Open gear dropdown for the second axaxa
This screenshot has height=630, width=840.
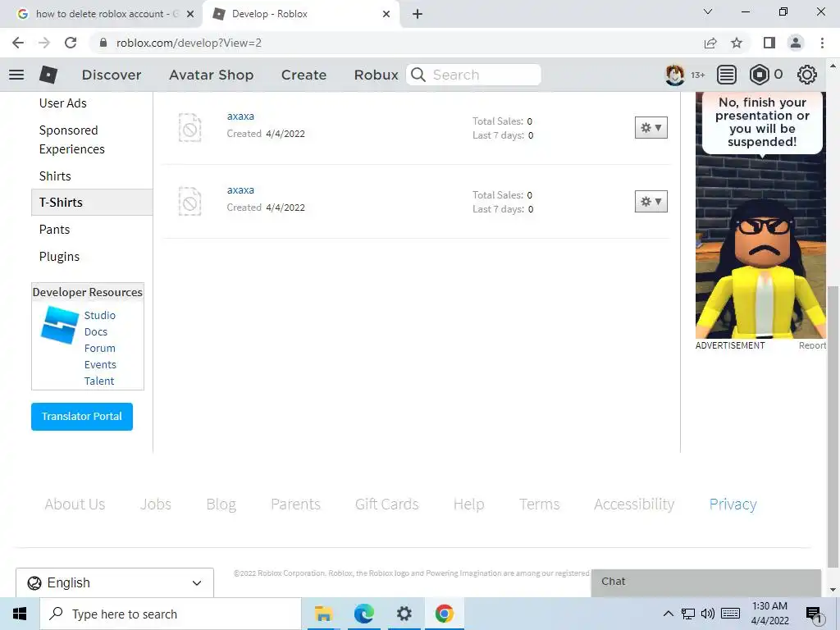click(x=651, y=202)
